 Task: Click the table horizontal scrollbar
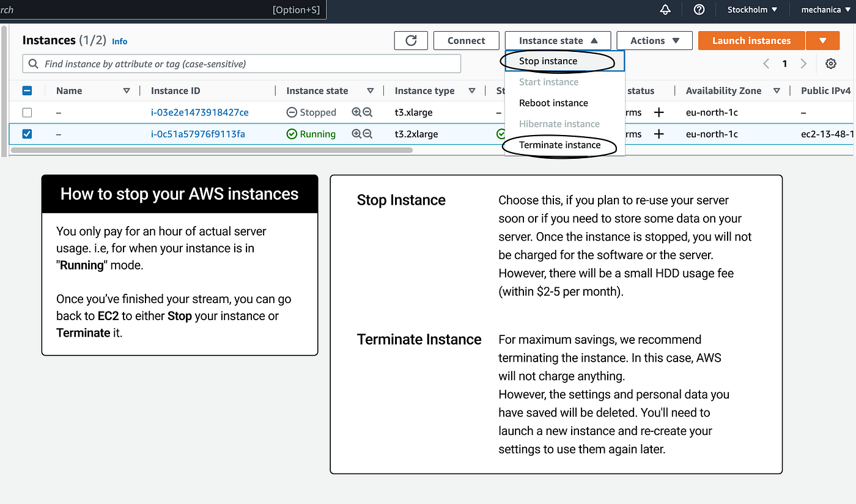click(212, 150)
